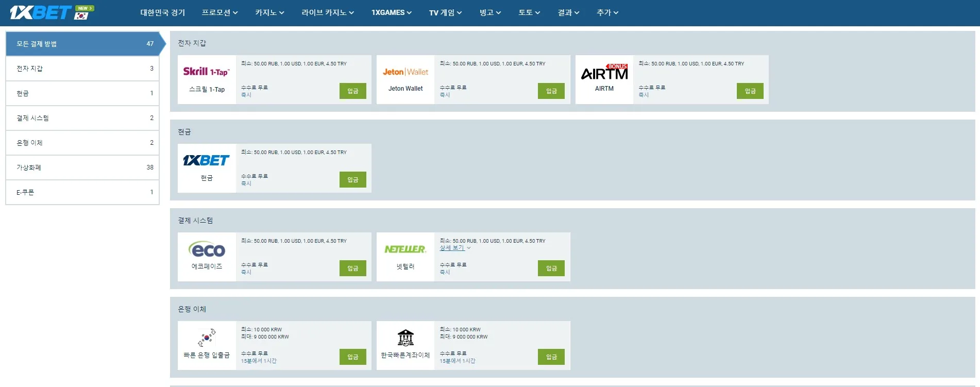Click the count 47 on 모든 결제 방법
Viewport: 980px width, 387px height.
tap(150, 44)
